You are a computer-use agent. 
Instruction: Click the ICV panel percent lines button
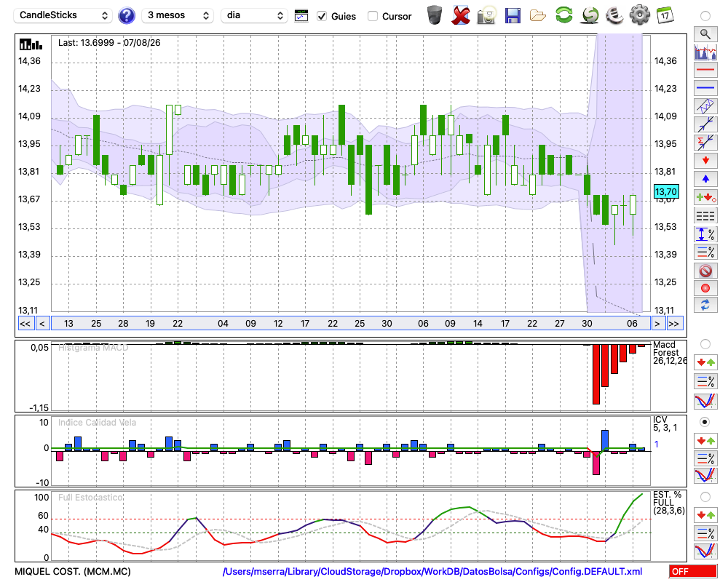pyautogui.click(x=705, y=458)
